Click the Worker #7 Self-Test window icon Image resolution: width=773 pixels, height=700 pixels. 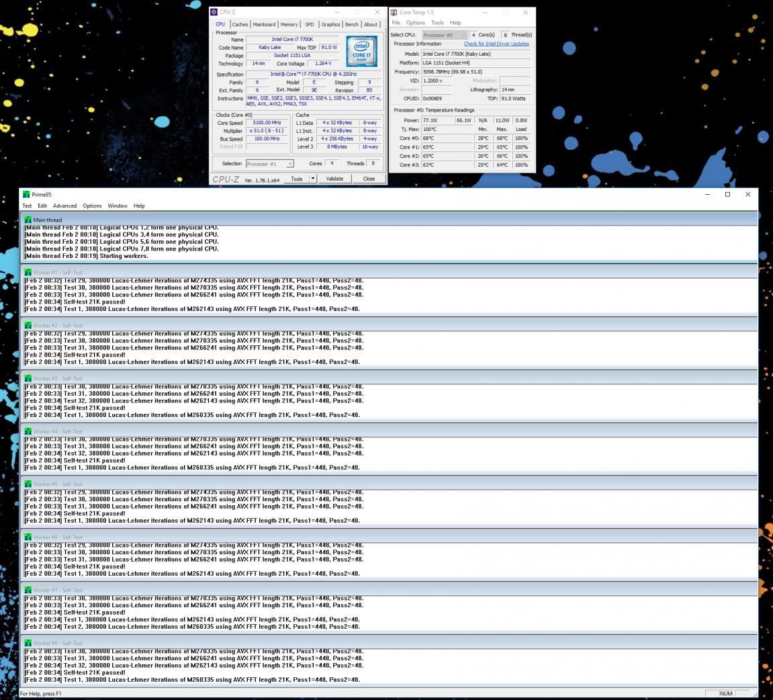pos(28,590)
